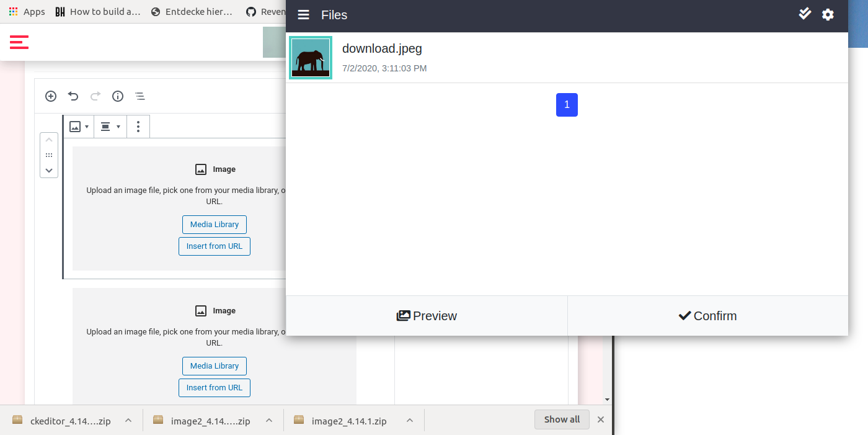Select page 1 in the file pager
Image resolution: width=868 pixels, height=435 pixels.
point(567,105)
